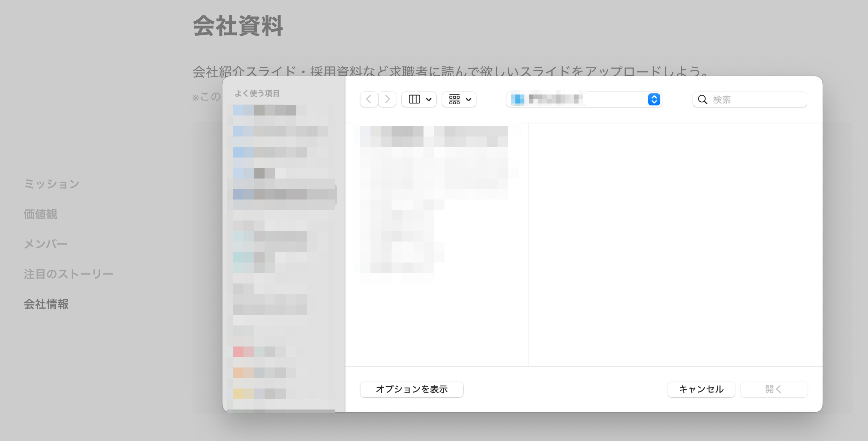Open 価値観 in the page sidebar
This screenshot has height=441, width=868.
tap(41, 214)
